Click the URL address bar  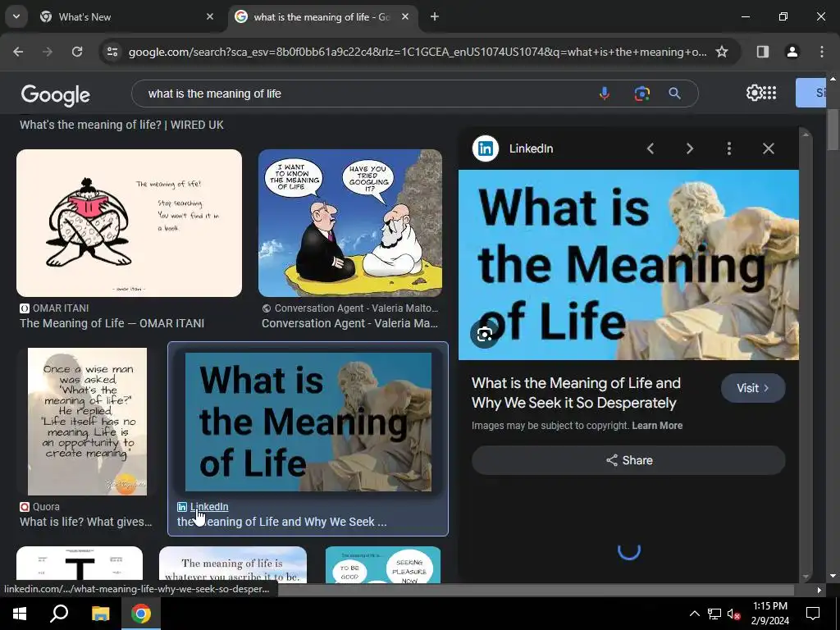pyautogui.click(x=418, y=52)
